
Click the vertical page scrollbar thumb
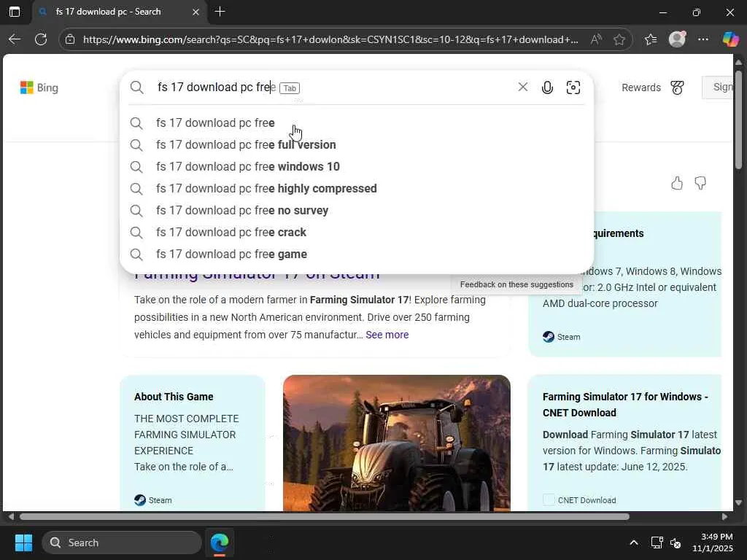pyautogui.click(x=738, y=119)
